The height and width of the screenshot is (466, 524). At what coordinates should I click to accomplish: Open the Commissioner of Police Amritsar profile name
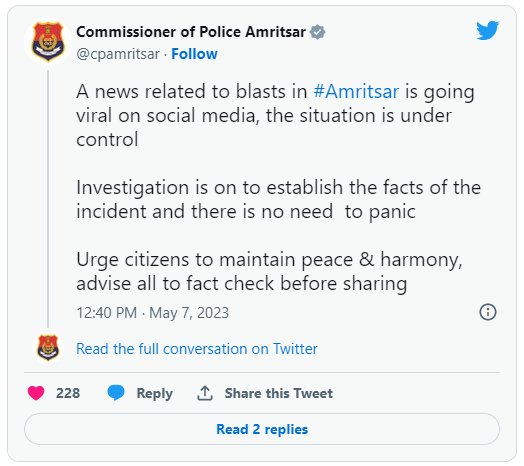point(191,32)
